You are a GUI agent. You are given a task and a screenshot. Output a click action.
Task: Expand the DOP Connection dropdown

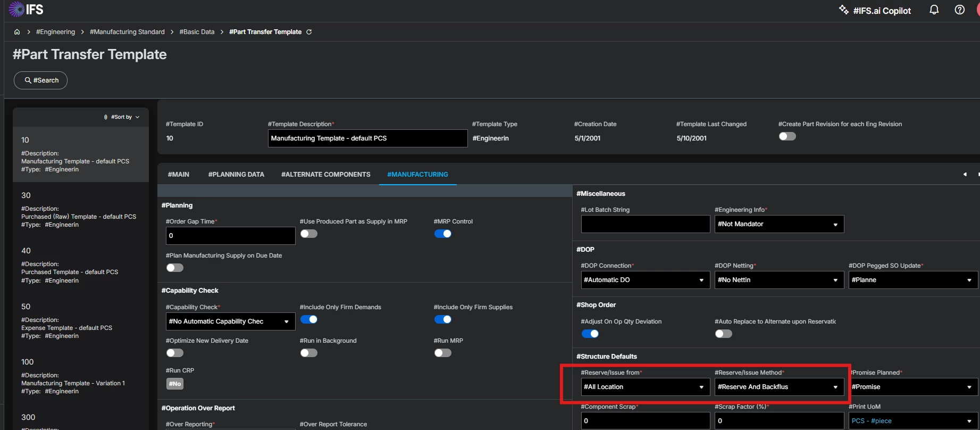tap(644, 280)
